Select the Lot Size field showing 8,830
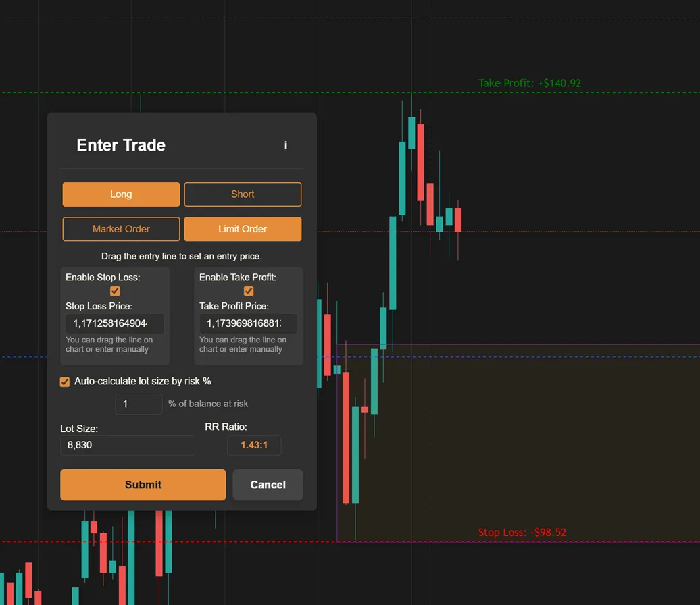The image size is (700, 605). (x=127, y=445)
